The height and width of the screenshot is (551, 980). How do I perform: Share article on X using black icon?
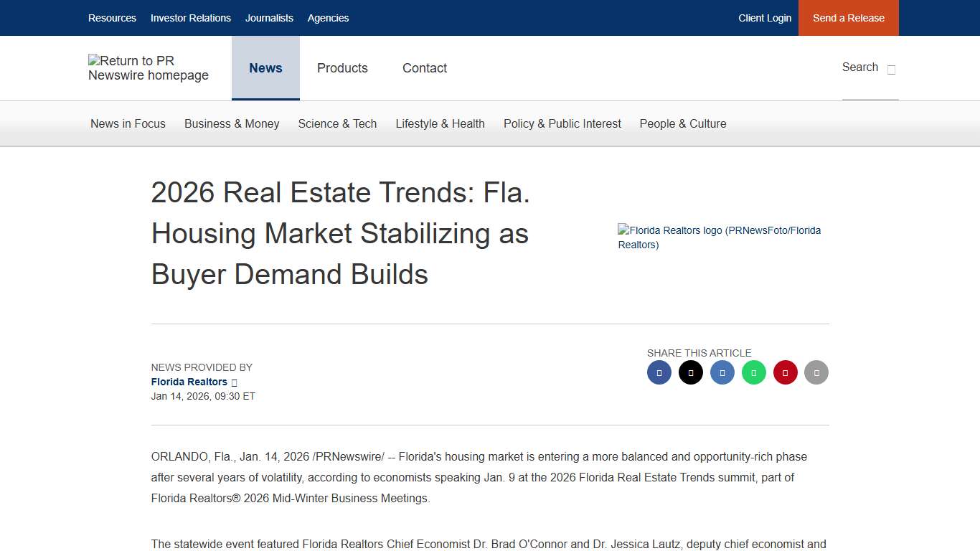pyautogui.click(x=690, y=372)
